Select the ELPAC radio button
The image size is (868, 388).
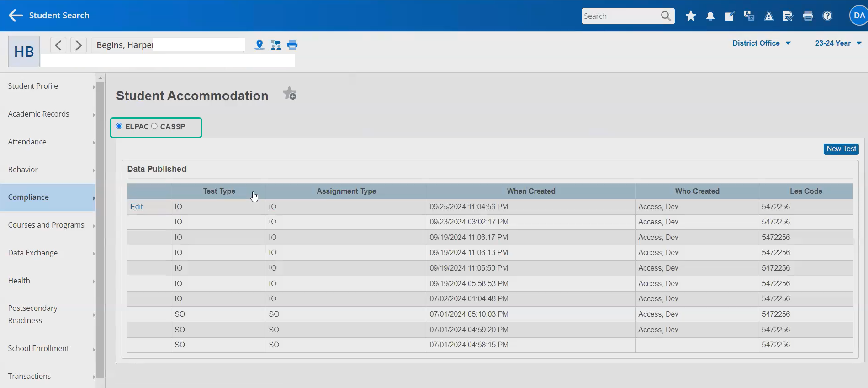119,126
